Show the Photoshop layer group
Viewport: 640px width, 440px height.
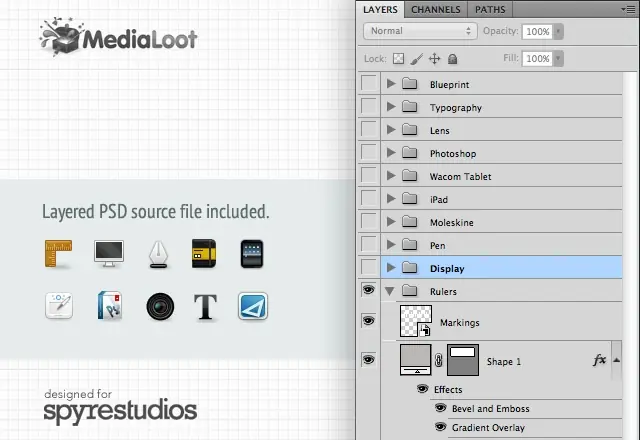pyautogui.click(x=369, y=152)
